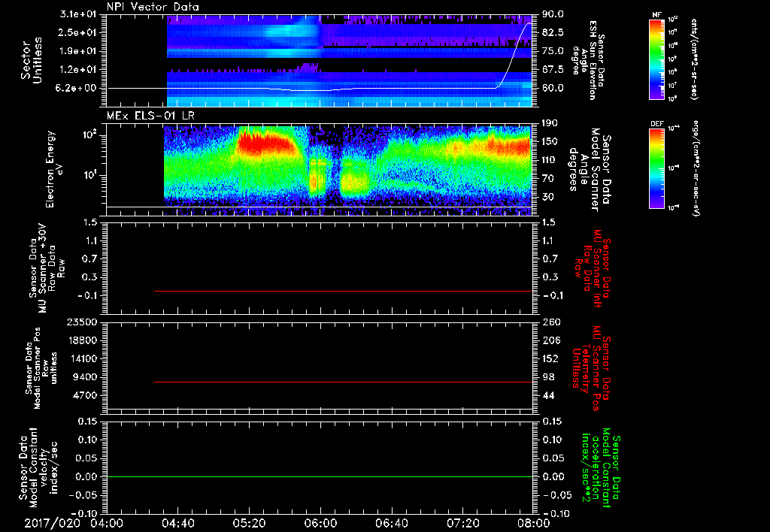Click the "07:20" time tick label
Image resolution: width=770 pixels, height=532 pixels.
tap(462, 523)
